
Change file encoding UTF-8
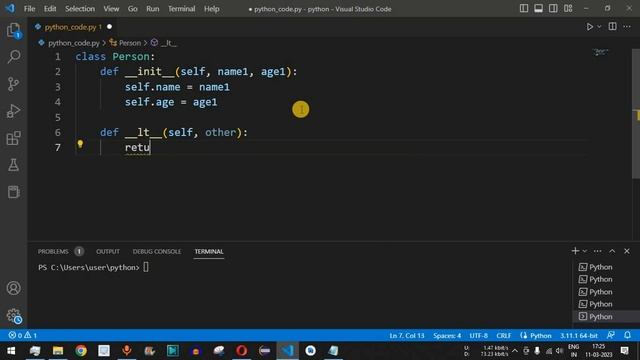(x=478, y=336)
